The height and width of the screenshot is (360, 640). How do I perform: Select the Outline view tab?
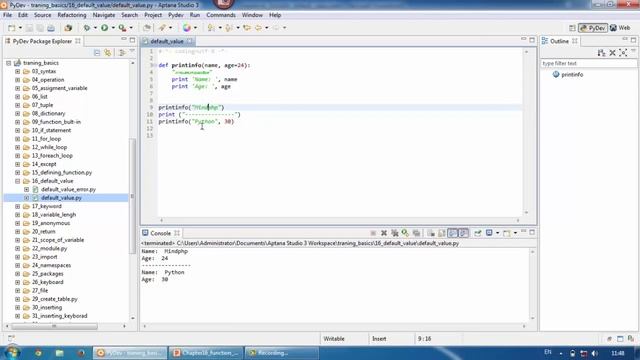click(x=559, y=41)
